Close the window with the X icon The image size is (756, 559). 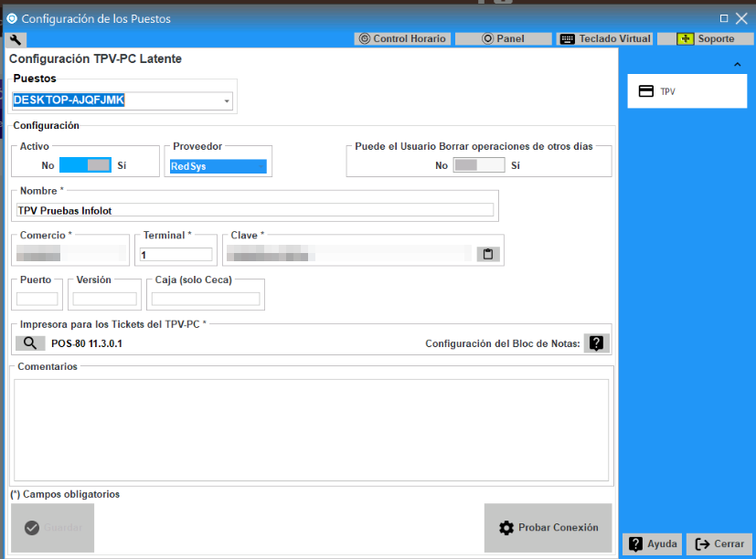pyautogui.click(x=741, y=18)
